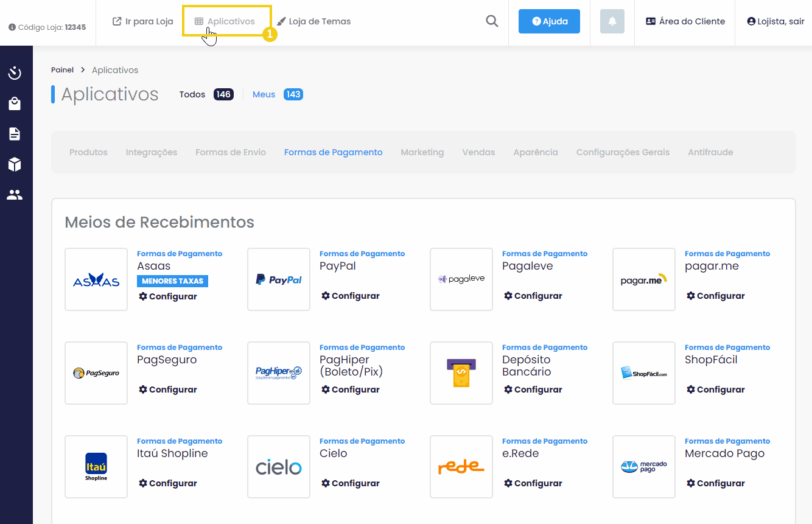Configure the PayPal payment app

(x=351, y=296)
